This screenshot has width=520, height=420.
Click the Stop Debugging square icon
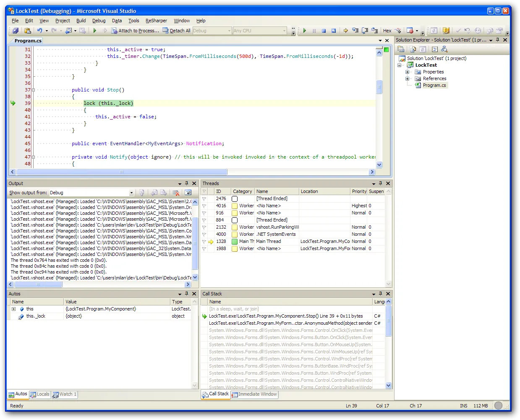point(324,31)
